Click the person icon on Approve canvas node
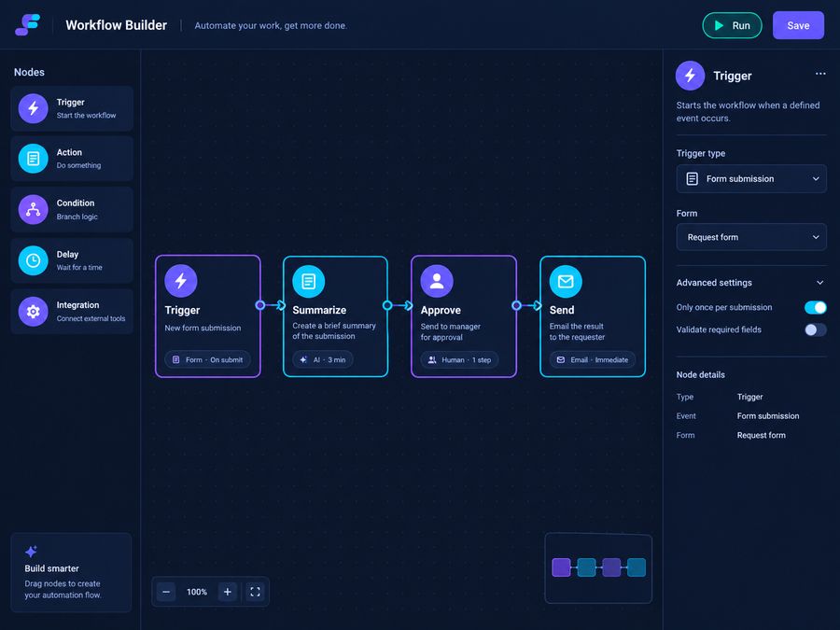 point(437,281)
